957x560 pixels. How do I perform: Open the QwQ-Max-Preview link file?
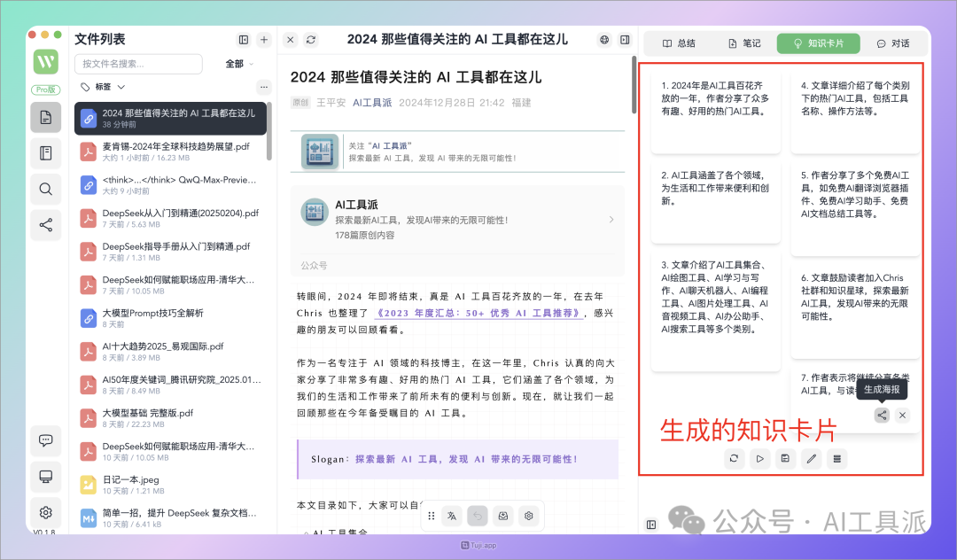(x=170, y=185)
